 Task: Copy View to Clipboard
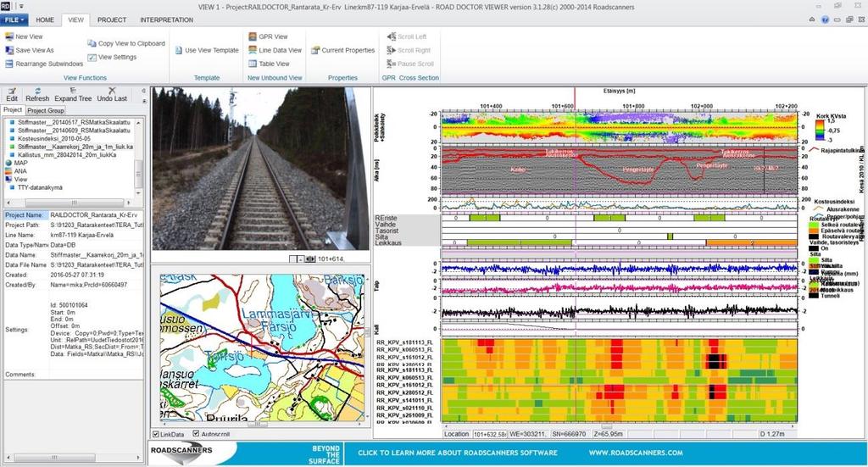(126, 43)
